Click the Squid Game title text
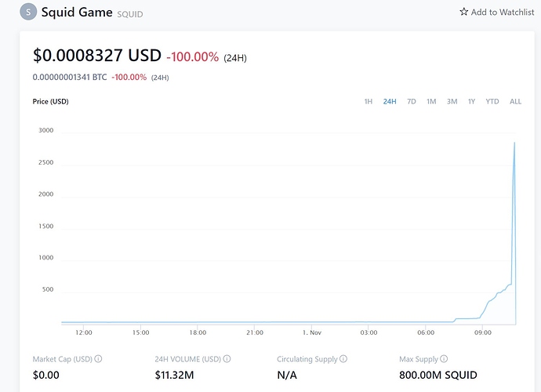The height and width of the screenshot is (392, 541). tap(77, 13)
